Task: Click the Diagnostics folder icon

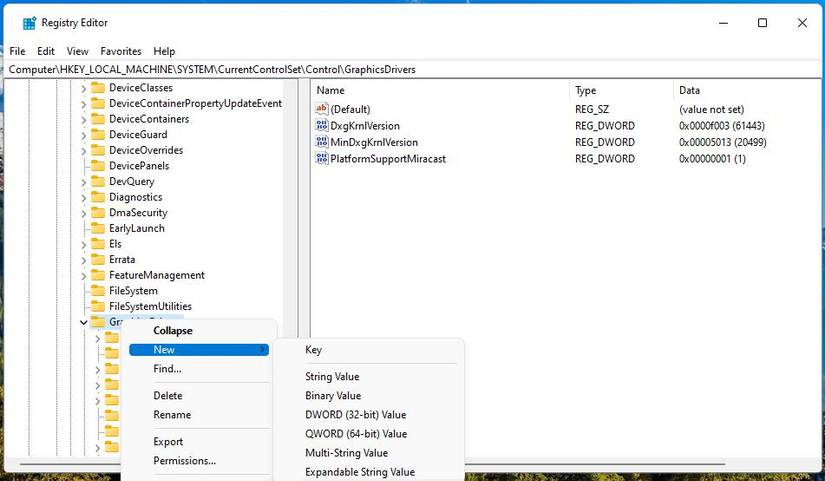Action: coord(98,197)
